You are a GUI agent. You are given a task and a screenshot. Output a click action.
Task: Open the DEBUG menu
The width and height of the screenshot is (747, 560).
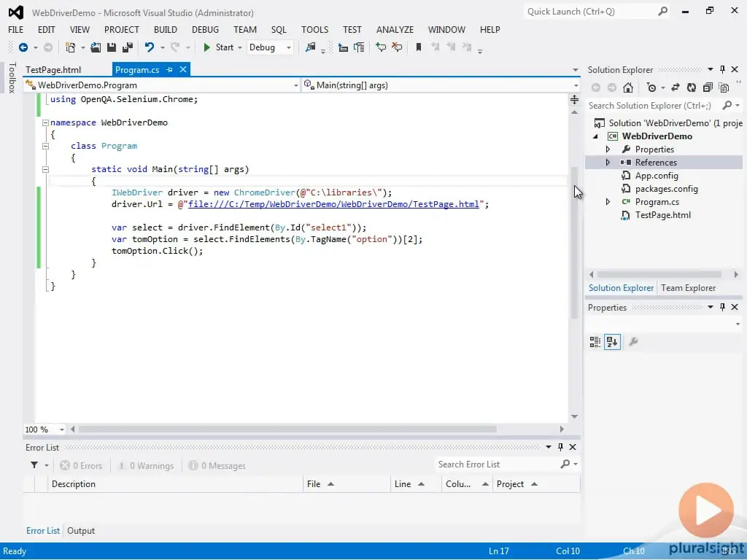point(205,29)
